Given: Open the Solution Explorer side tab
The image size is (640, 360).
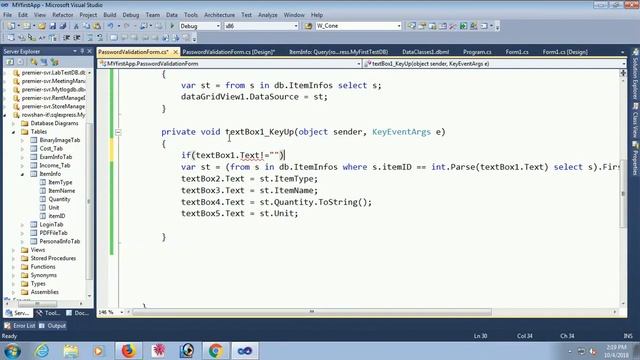Looking at the screenshot, I should point(636,75).
